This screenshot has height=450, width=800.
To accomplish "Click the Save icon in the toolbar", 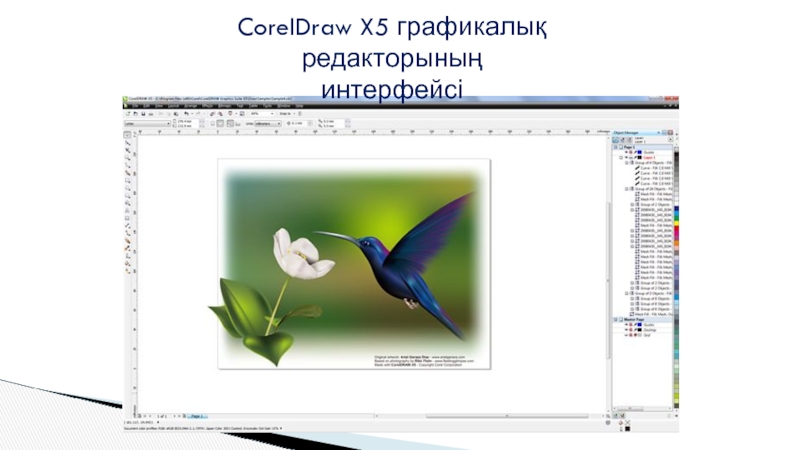I will point(140,114).
